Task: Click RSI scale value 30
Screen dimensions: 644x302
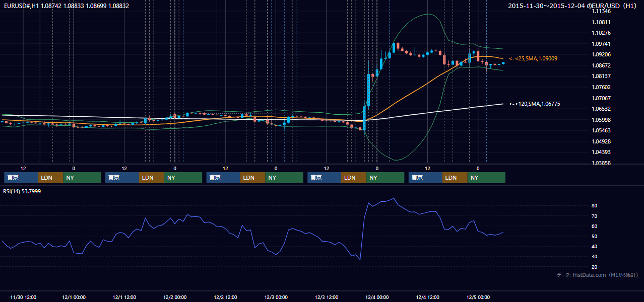Action: [595, 257]
